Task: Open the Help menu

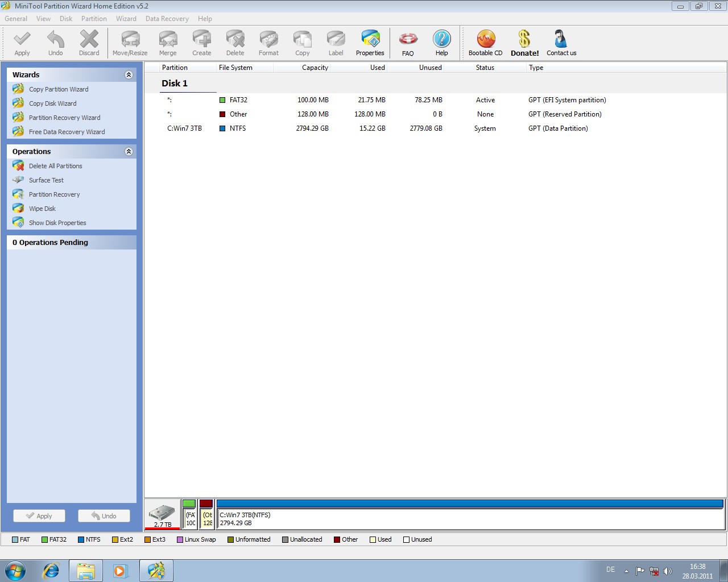Action: [x=205, y=19]
